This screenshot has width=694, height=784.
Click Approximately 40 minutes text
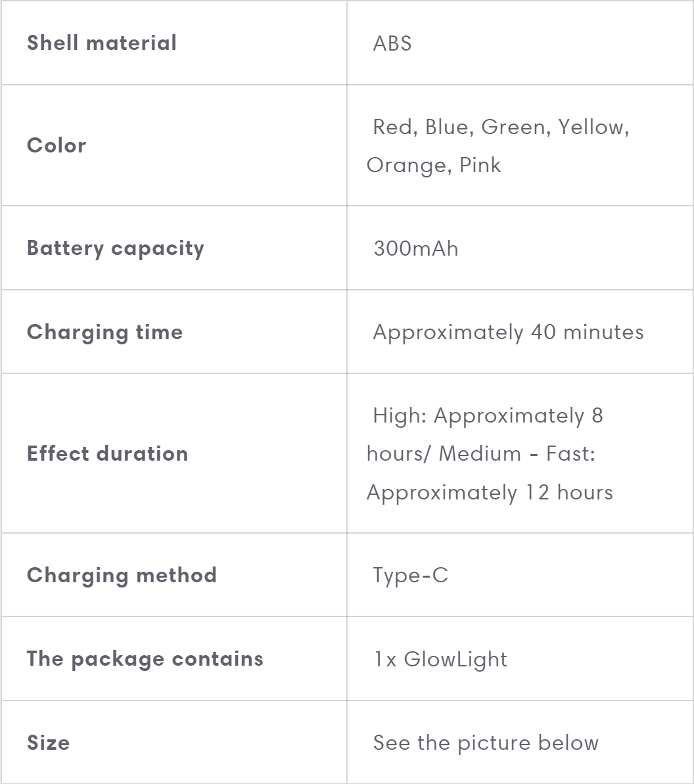pos(508,332)
